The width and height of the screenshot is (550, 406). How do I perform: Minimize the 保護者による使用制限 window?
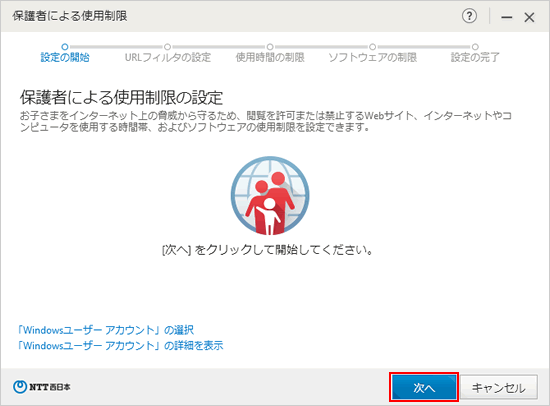point(506,17)
